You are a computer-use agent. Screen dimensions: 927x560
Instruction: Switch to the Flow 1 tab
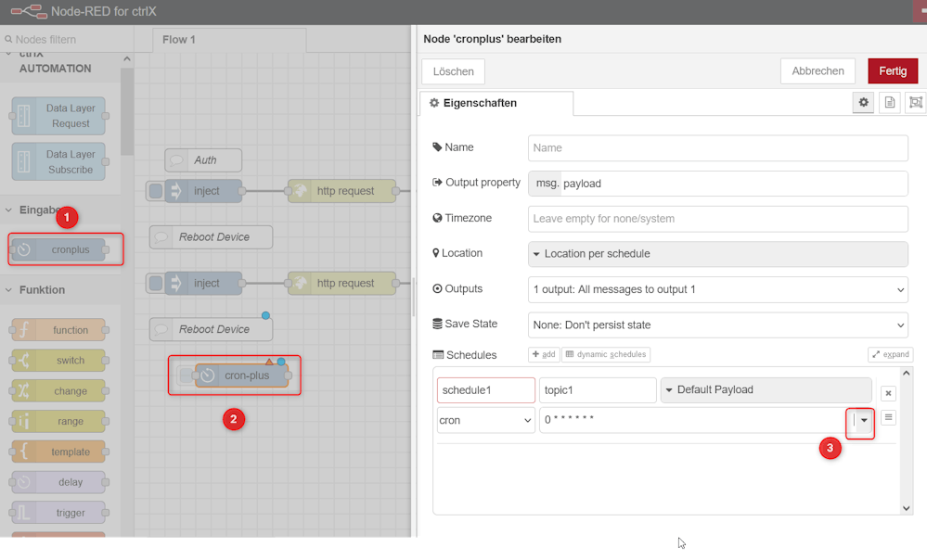[229, 40]
